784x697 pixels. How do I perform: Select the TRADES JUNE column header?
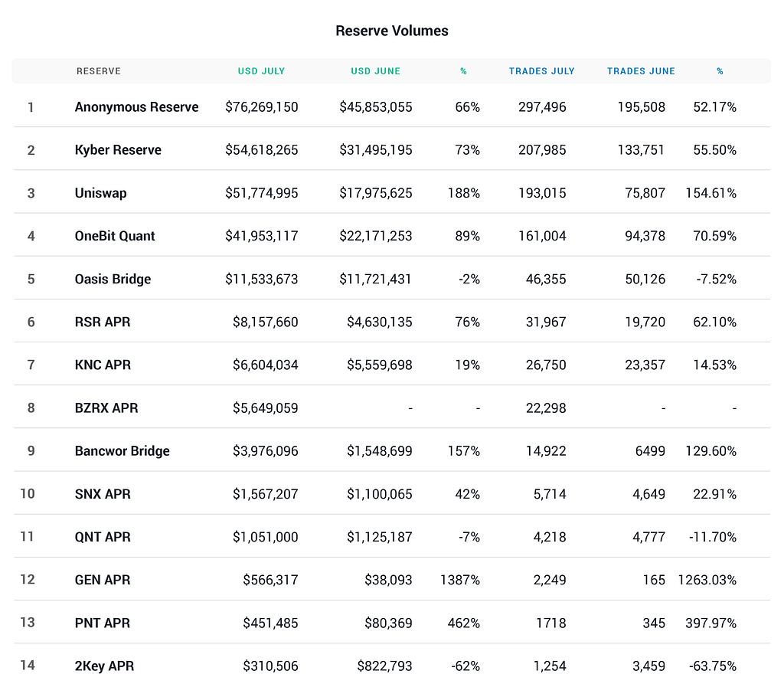(641, 71)
